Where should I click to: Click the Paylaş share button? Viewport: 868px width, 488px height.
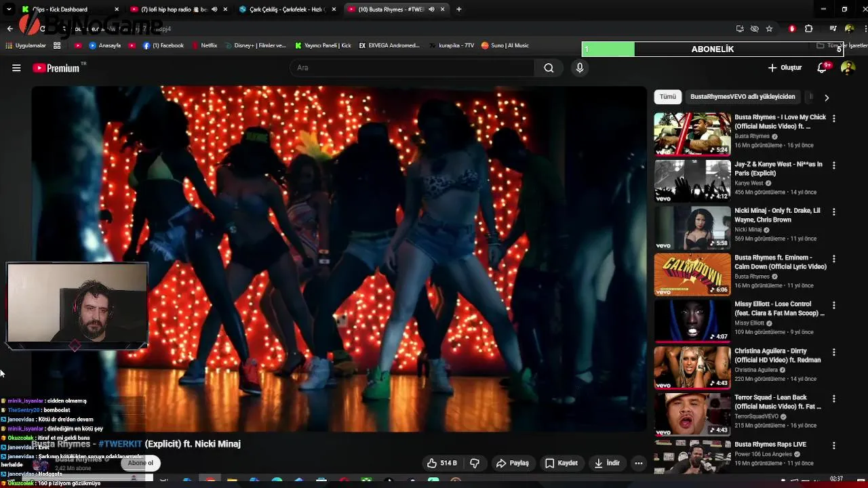512,463
